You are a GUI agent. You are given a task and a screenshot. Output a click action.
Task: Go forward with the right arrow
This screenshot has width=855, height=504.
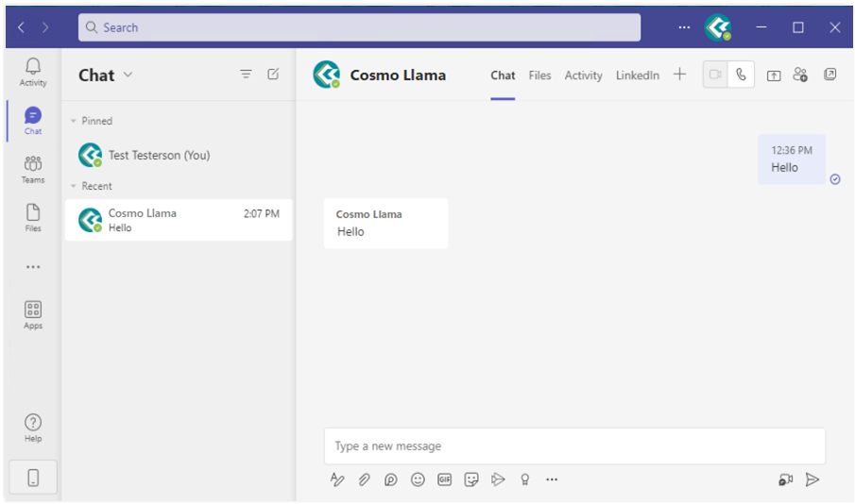pyautogui.click(x=45, y=27)
